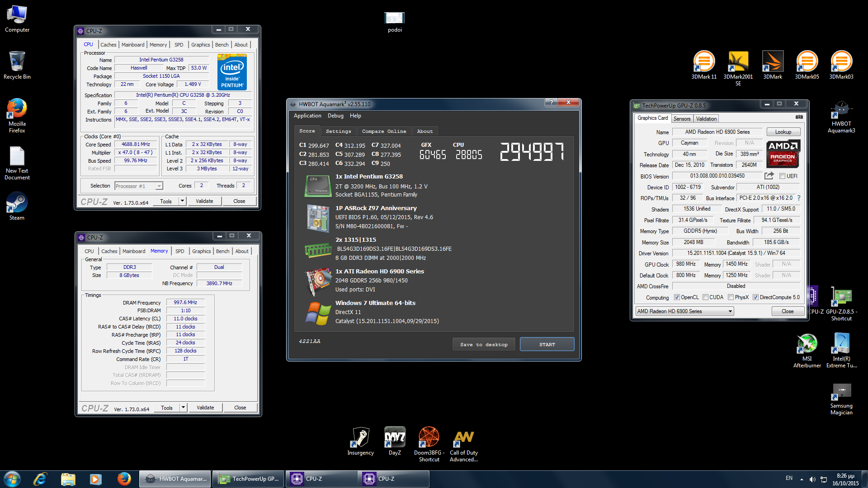This screenshot has width=868, height=488.
Task: Launch the 3DMark 11 shortcut
Action: (704, 65)
